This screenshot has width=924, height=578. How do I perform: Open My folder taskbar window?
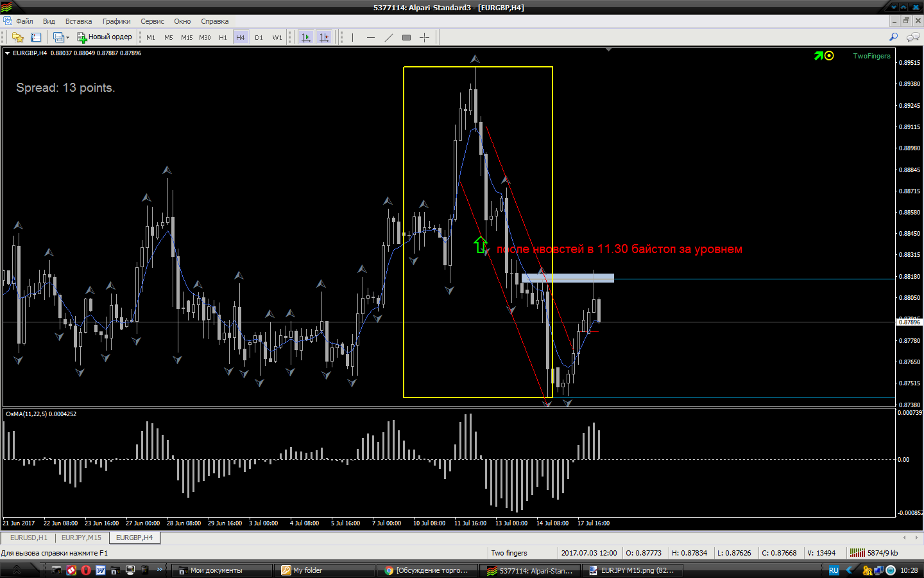(325, 570)
